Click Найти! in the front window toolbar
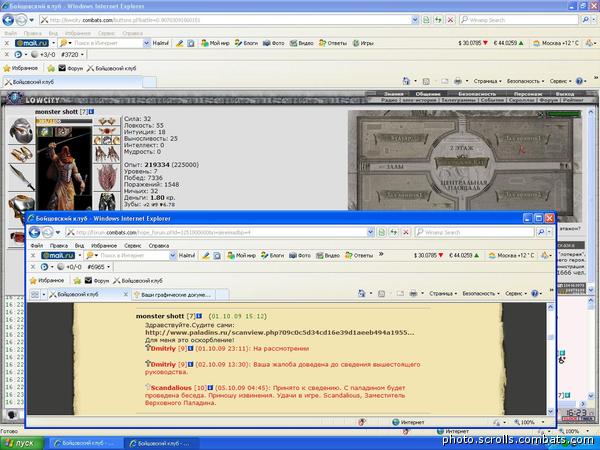The height and width of the screenshot is (450, 600). [186, 255]
